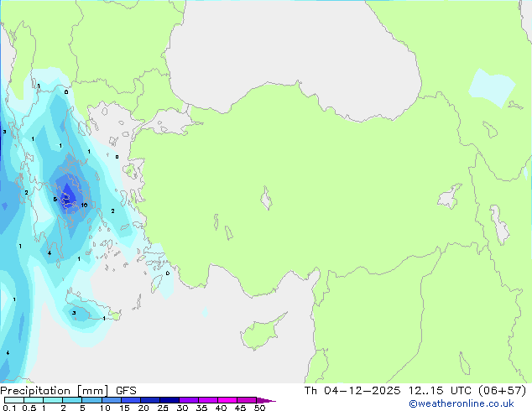The height and width of the screenshot is (411, 532).
Task: Click the legend tick label '0.1'
Action: pyautogui.click(x=9, y=408)
